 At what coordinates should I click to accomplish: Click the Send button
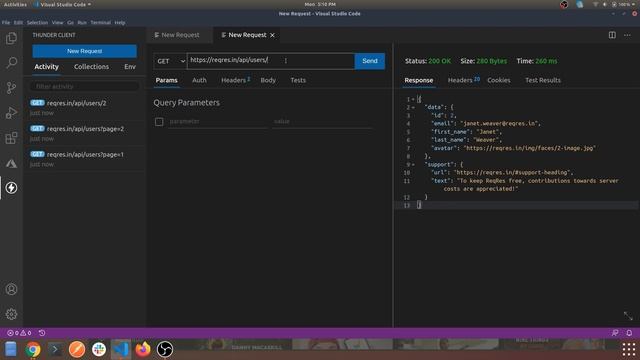point(370,61)
